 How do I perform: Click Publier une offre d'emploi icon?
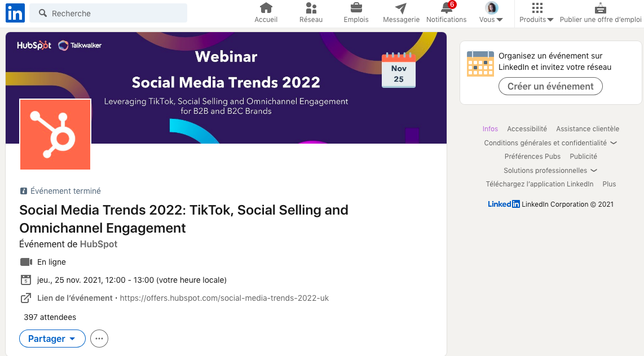tap(601, 8)
